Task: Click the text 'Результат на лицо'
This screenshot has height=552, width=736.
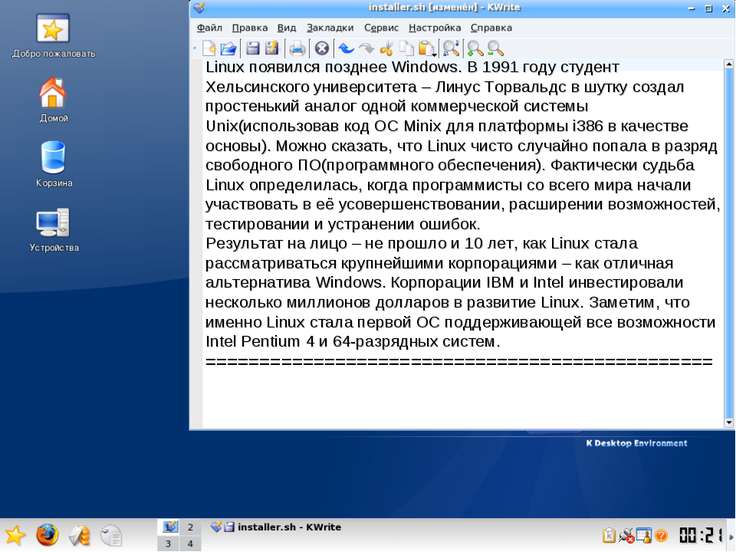Action: coord(276,244)
